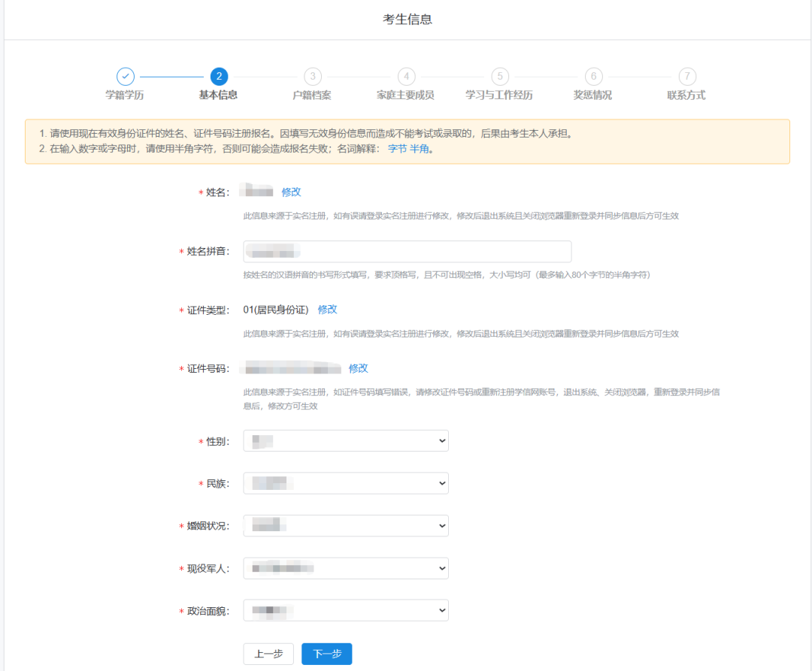Click 修改 next to 姓名
The width and height of the screenshot is (812, 671).
(x=291, y=192)
